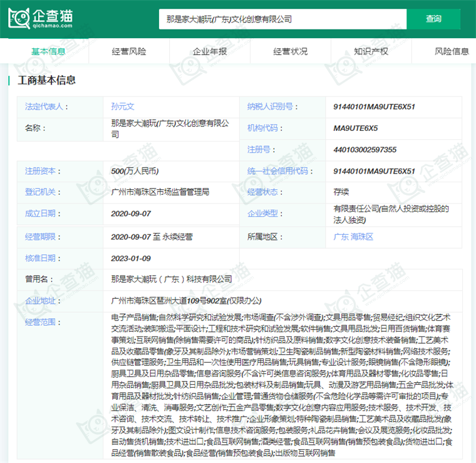Click the 成立日期 label link
This screenshot has width=476, height=463.
coord(40,214)
